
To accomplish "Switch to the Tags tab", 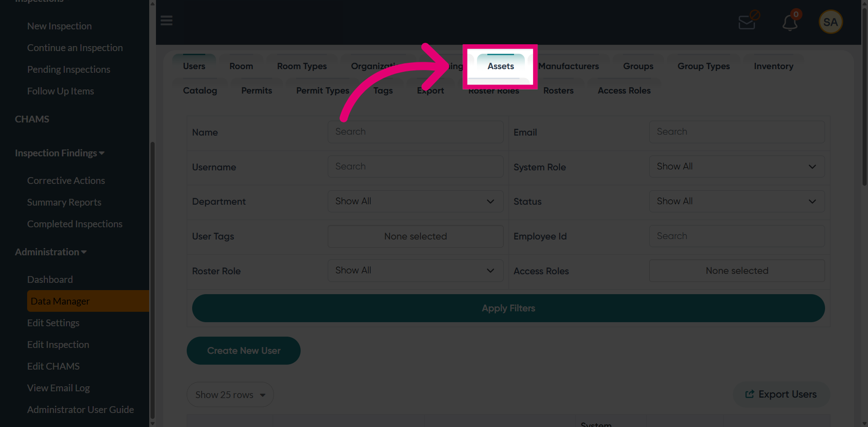I will click(383, 90).
